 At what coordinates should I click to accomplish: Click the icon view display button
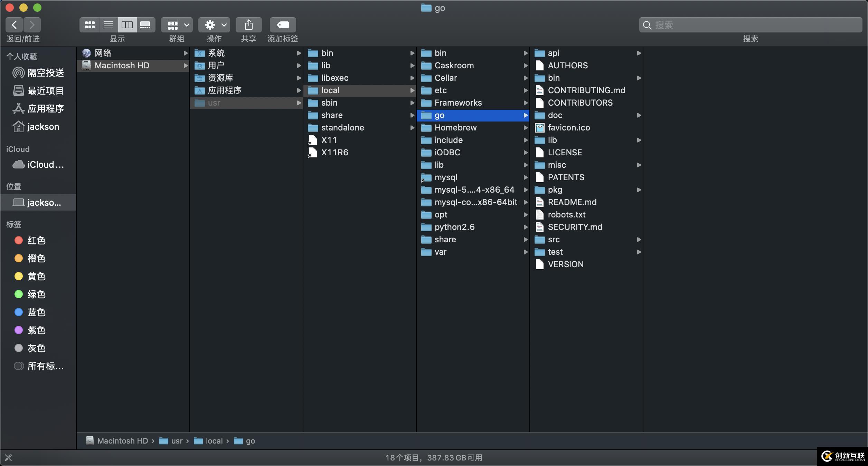coord(89,24)
